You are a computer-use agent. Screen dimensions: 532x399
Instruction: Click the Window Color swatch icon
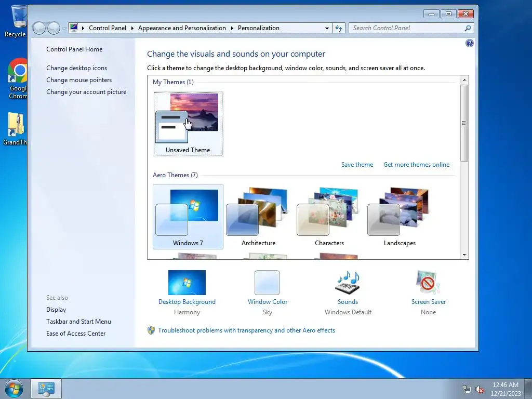tap(267, 282)
